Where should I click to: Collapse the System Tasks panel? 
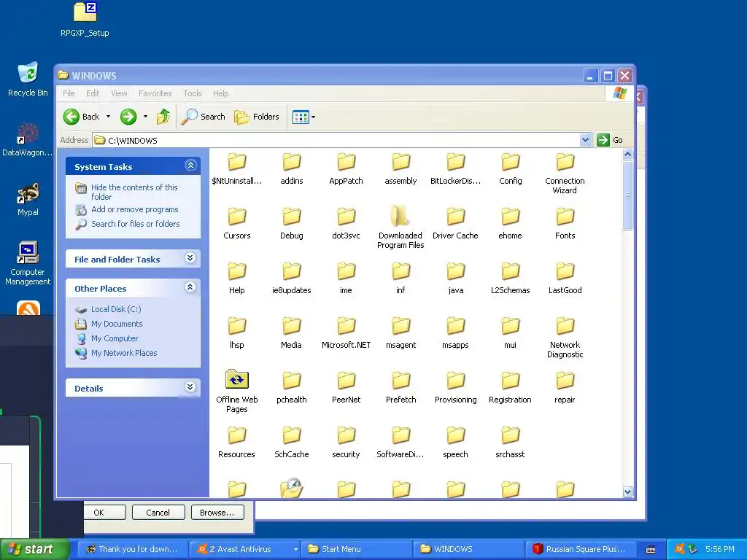(x=190, y=166)
